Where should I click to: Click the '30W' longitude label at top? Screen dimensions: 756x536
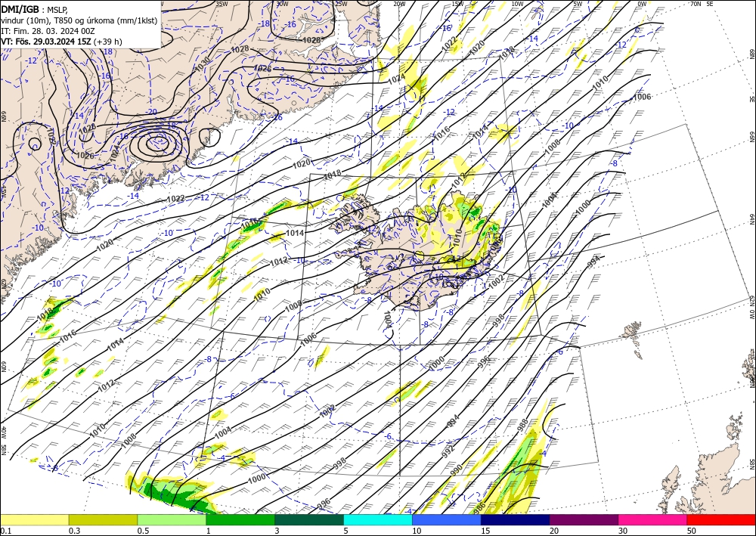click(282, 4)
